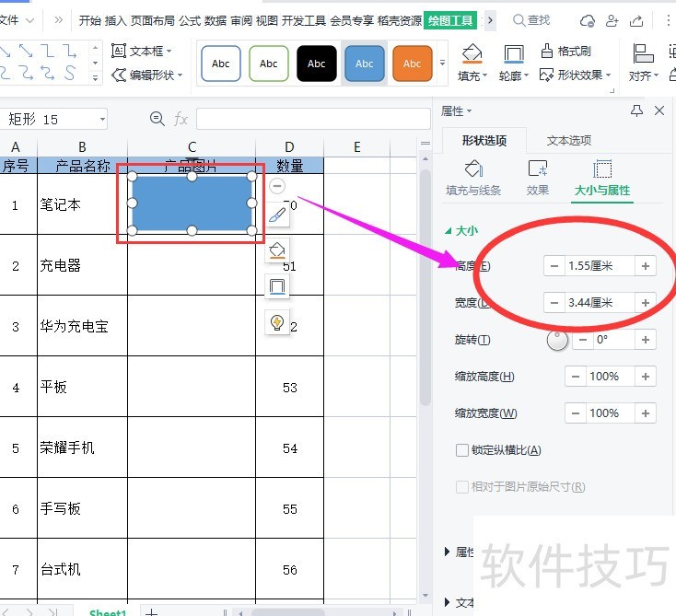This screenshot has width=676, height=616.
Task: Switch to the 文本选项 tab
Action: tap(568, 141)
